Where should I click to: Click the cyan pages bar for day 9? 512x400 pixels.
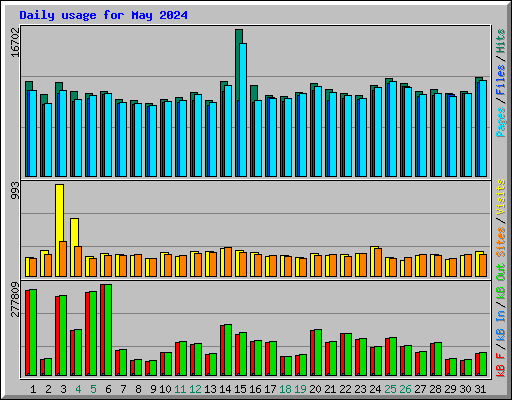[x=153, y=141]
